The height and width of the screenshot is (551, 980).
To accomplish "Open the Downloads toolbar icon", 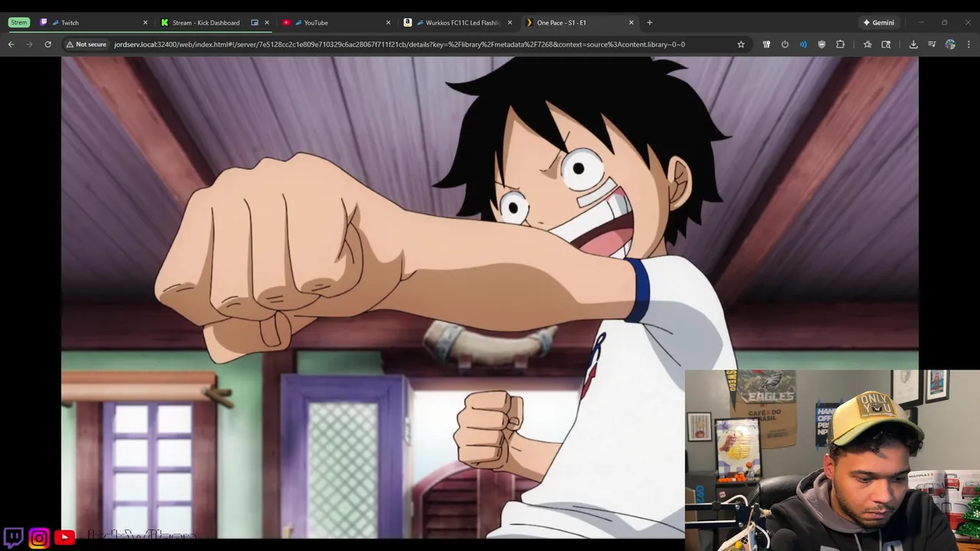I will [x=913, y=44].
